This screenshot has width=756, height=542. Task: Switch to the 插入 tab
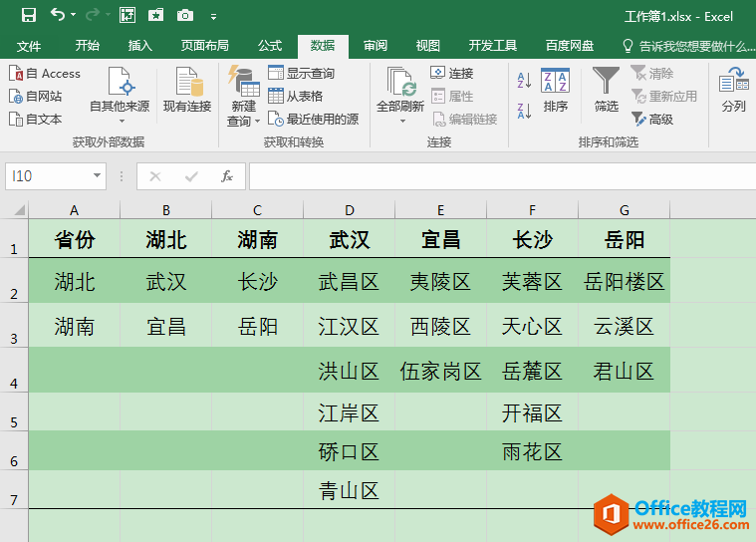point(140,45)
